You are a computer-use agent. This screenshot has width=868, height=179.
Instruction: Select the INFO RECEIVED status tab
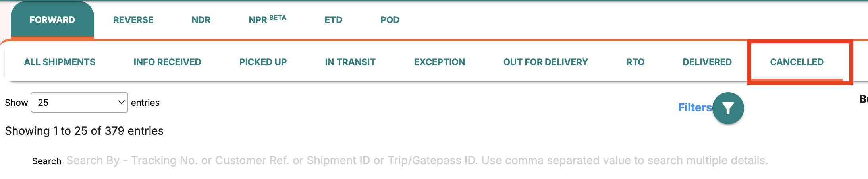tap(167, 62)
